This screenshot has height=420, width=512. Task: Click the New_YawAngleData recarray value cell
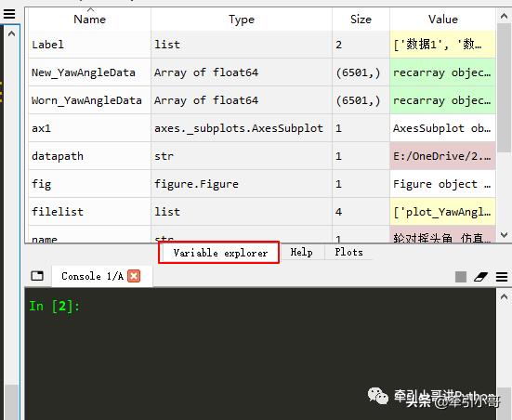(442, 72)
